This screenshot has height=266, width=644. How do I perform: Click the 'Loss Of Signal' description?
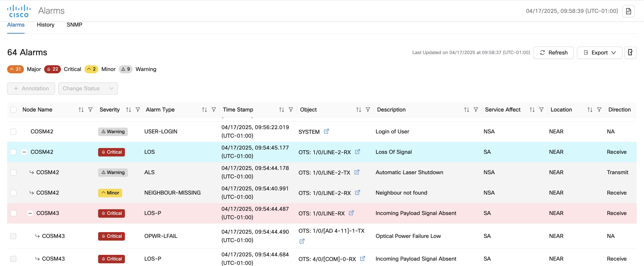[393, 152]
